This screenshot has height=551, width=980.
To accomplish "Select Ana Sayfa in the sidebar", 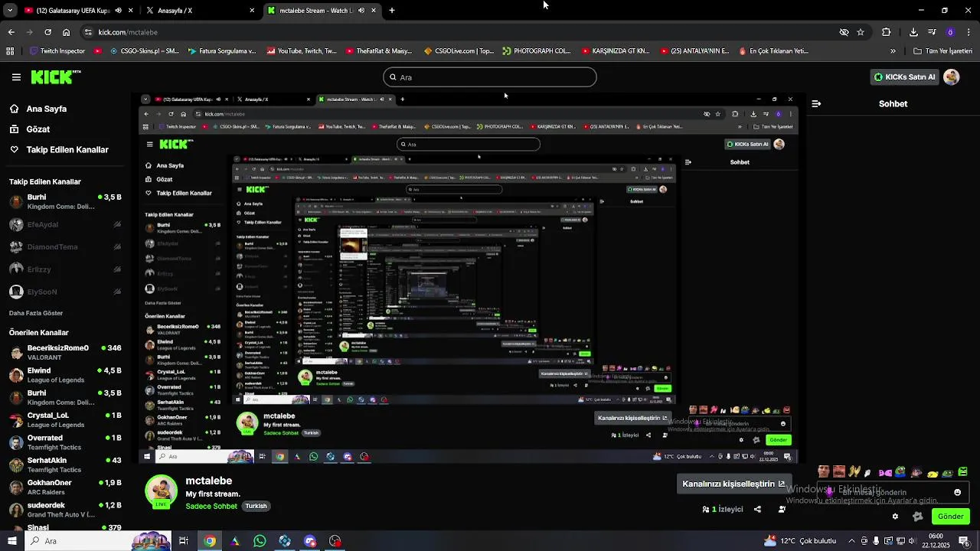I will point(47,109).
